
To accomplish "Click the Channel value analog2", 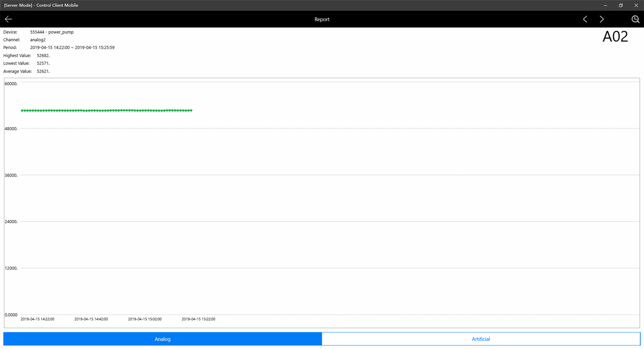I will point(38,40).
